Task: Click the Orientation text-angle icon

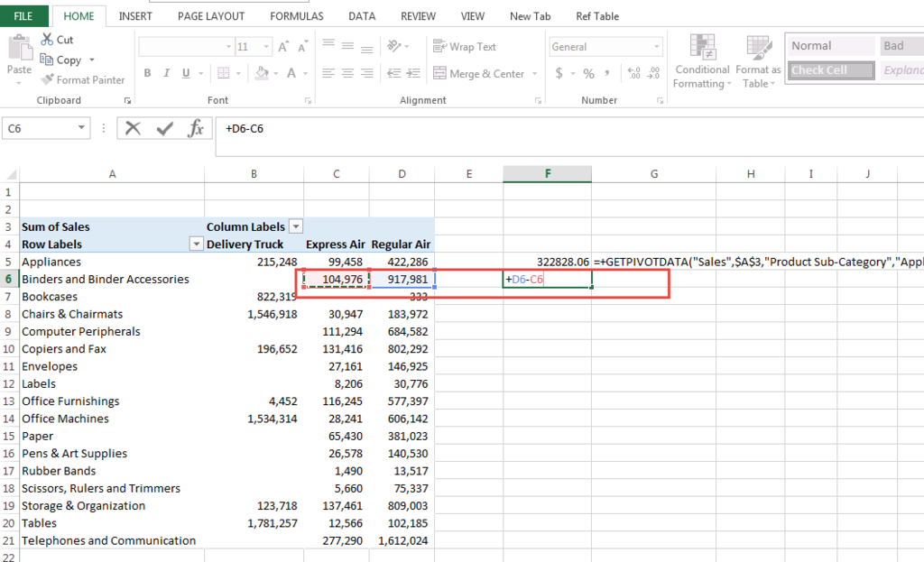Action: click(x=393, y=46)
